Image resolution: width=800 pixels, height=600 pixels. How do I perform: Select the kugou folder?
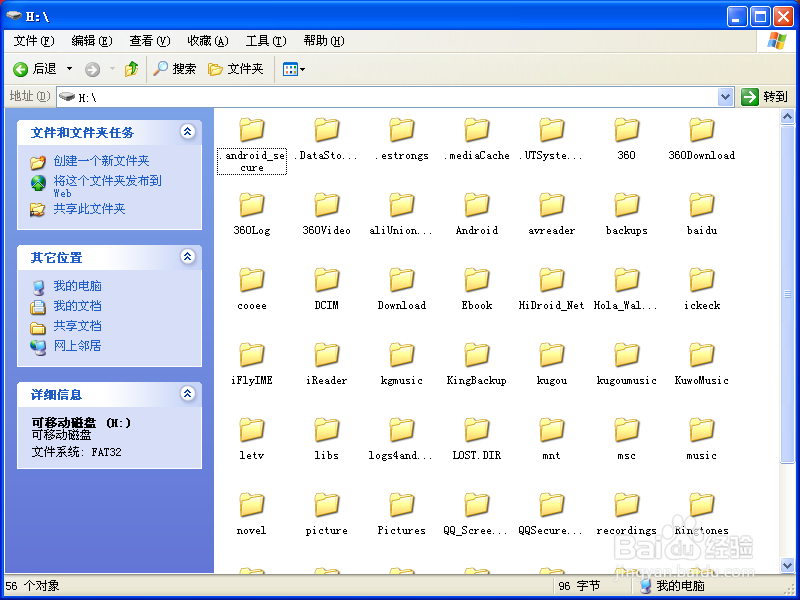click(552, 364)
